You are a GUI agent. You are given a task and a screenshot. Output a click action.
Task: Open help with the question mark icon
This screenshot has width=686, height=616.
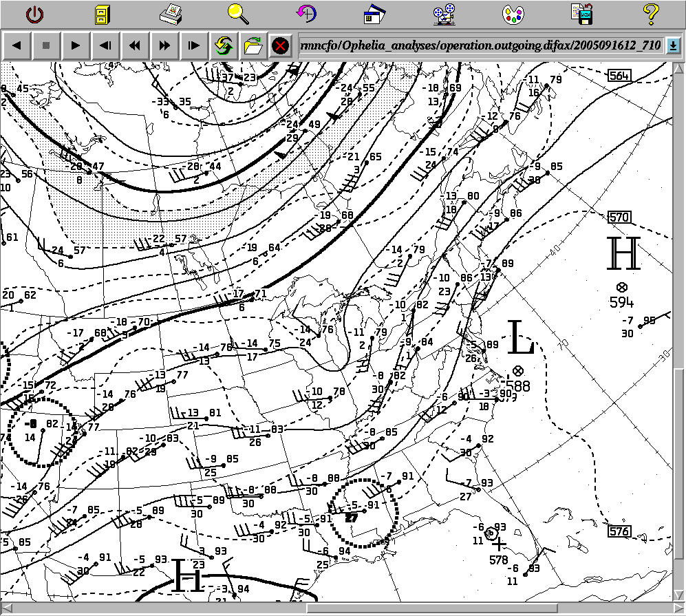pos(650,13)
